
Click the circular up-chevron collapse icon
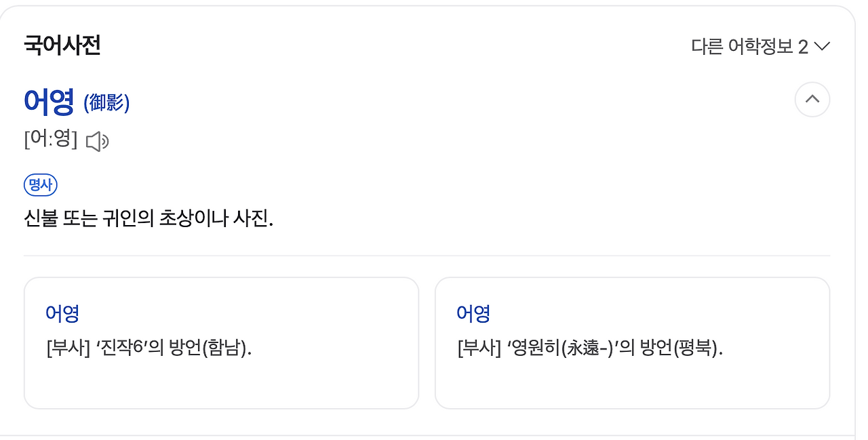pyautogui.click(x=812, y=100)
